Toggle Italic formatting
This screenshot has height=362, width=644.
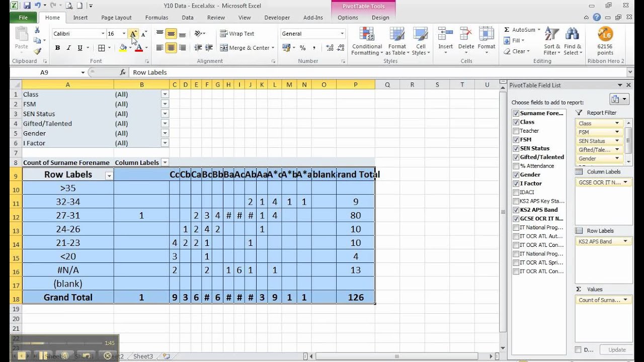[x=68, y=48]
